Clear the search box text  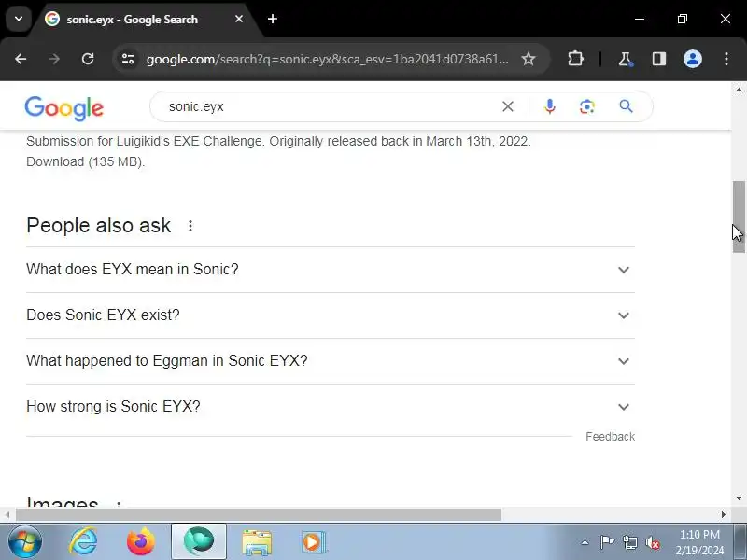click(508, 106)
